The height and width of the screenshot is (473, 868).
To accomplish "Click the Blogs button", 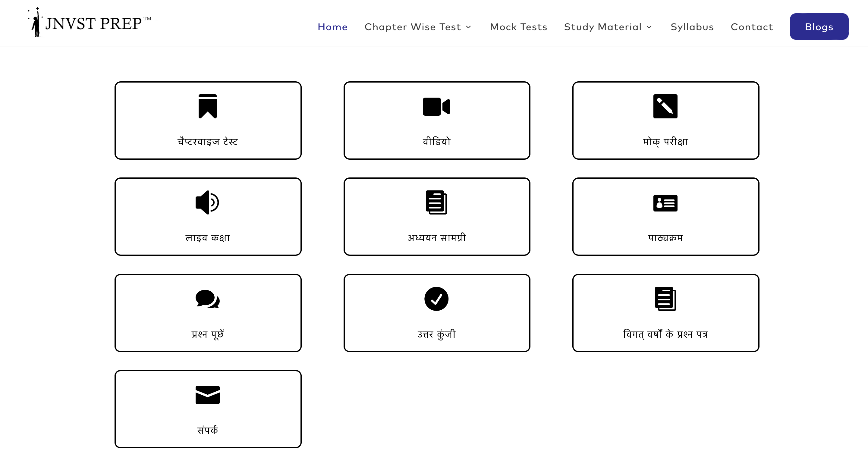I will pyautogui.click(x=819, y=27).
